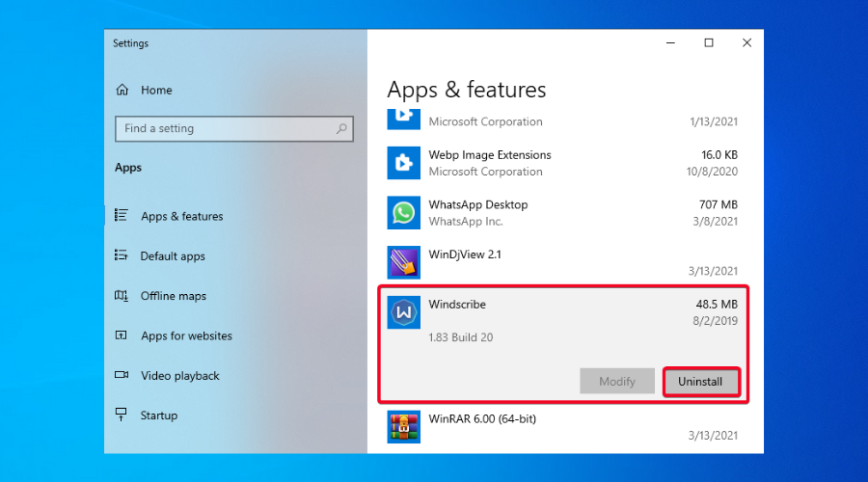Click the Default apps icon
This screenshot has height=482, width=868.
pyautogui.click(x=122, y=255)
